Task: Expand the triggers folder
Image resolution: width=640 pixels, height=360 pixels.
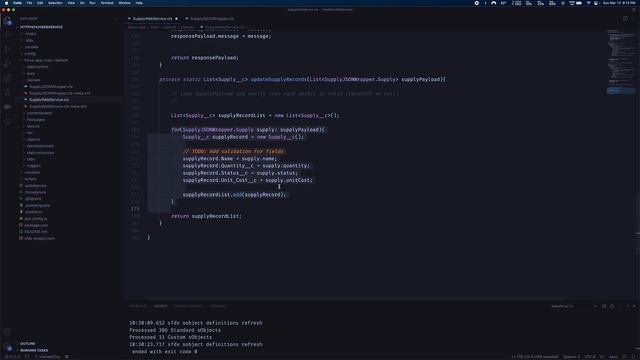Action: pyautogui.click(x=34, y=166)
